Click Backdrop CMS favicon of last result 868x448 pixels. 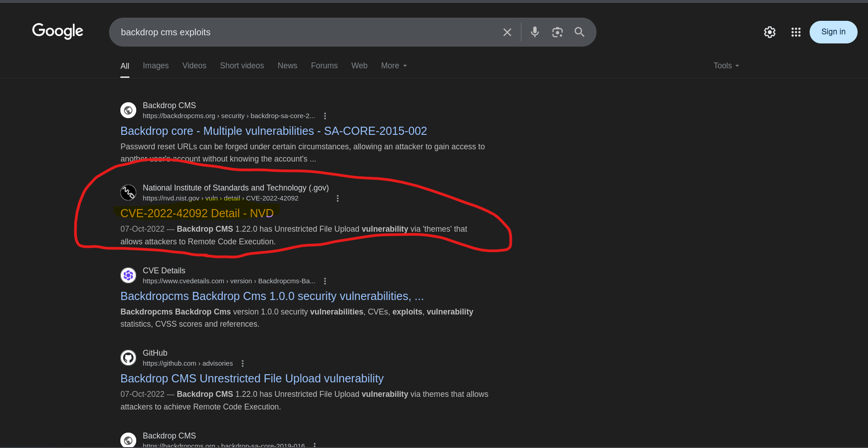(x=129, y=440)
